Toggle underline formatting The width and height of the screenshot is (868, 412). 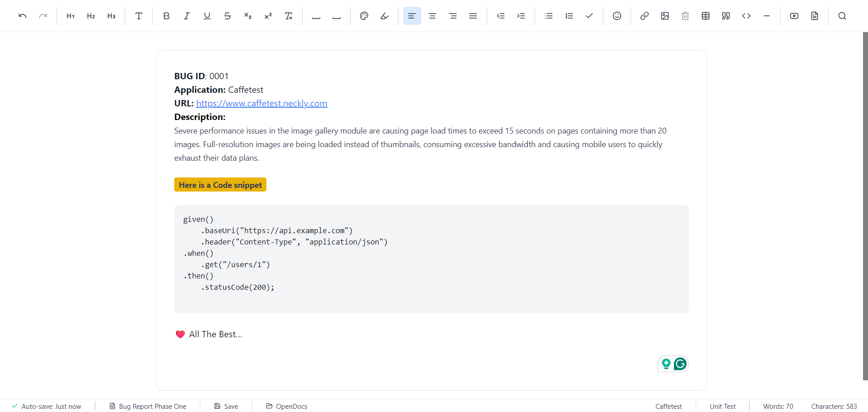point(207,16)
